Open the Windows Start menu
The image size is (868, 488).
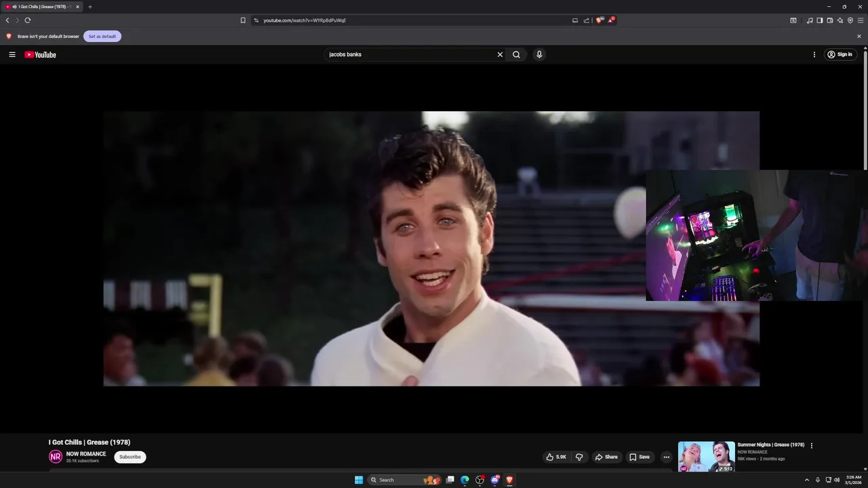[359, 480]
